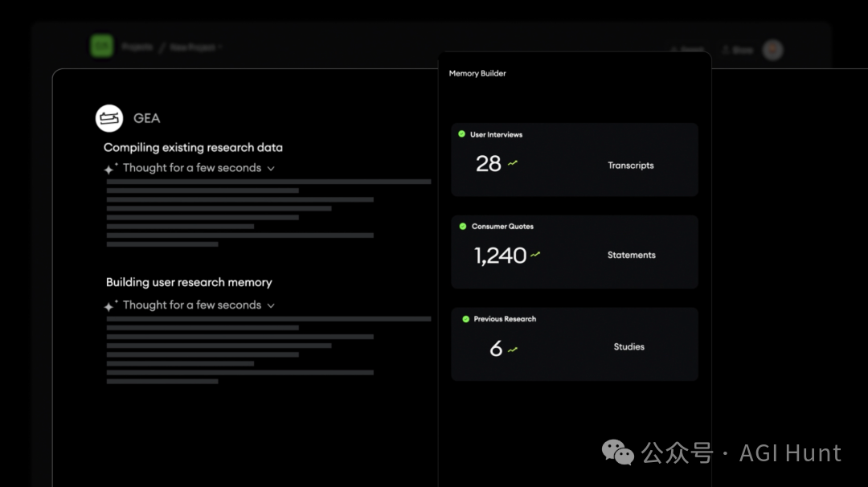Click the green trend arrow next to 1,240
868x487 pixels.
click(535, 255)
